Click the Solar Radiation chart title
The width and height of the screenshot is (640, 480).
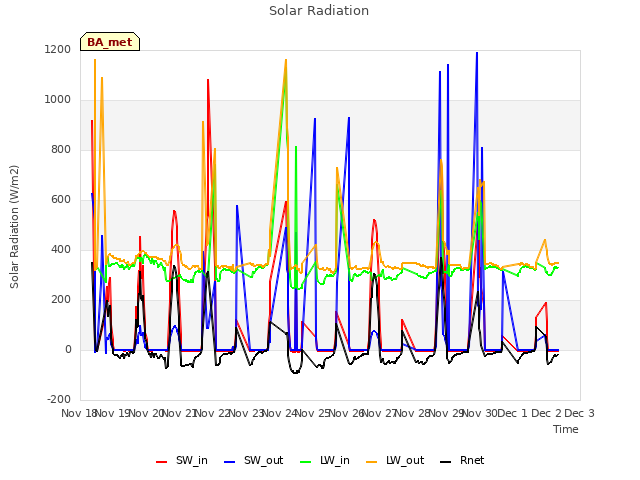point(319,11)
